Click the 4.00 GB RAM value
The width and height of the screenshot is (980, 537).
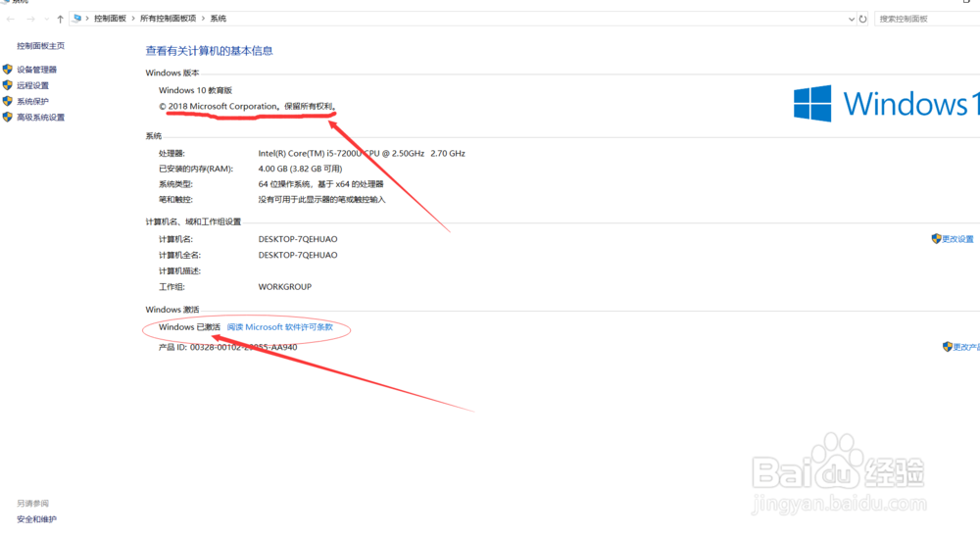[300, 169]
